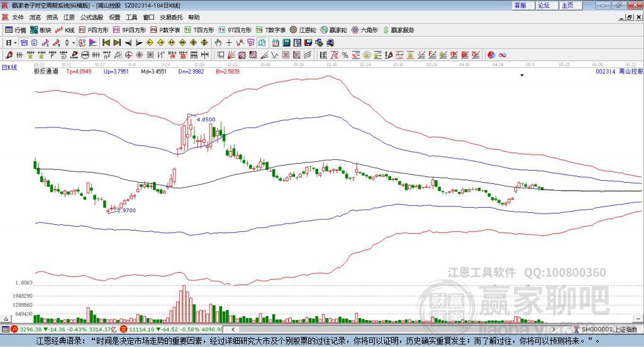Click the percent % tool icon
Image resolution: width=644 pixels, height=347 pixels.
[x=345, y=55]
